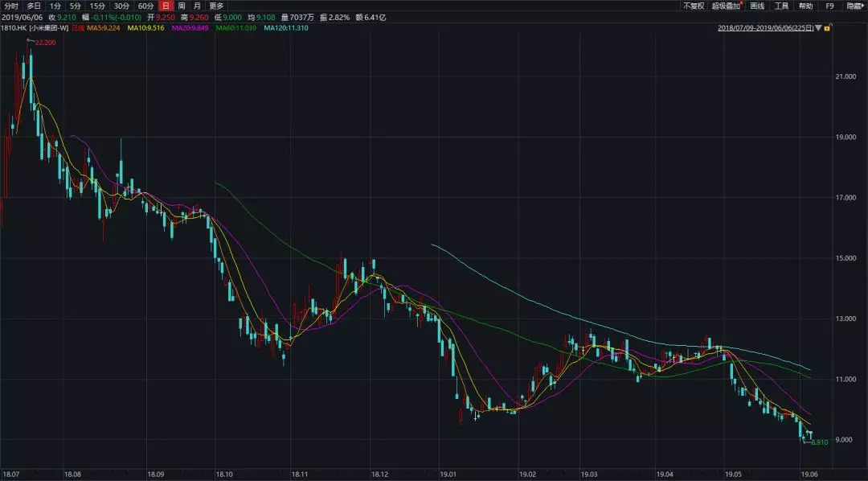Collapse side panel with 隐藏 toggle
The image size is (868, 481).
pos(855,6)
